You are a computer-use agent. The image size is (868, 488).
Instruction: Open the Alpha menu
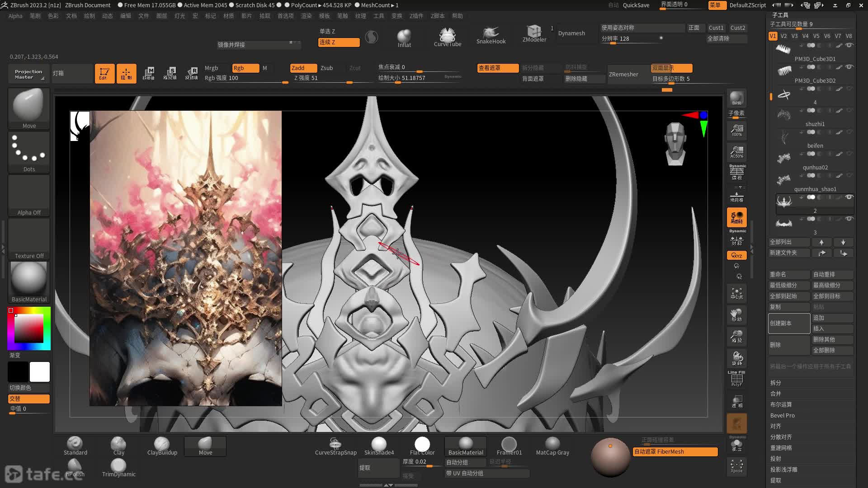click(x=15, y=16)
